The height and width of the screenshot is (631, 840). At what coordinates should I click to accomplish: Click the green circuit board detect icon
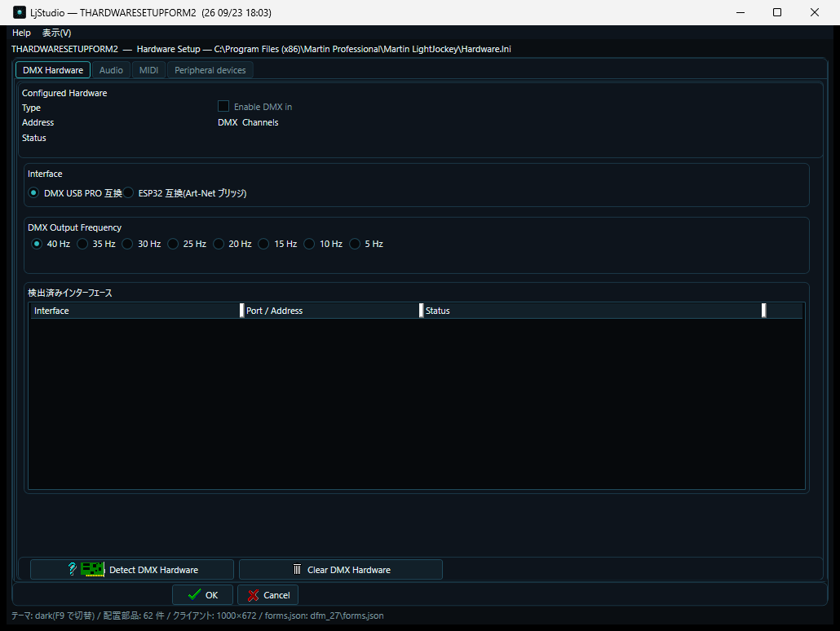(x=92, y=569)
